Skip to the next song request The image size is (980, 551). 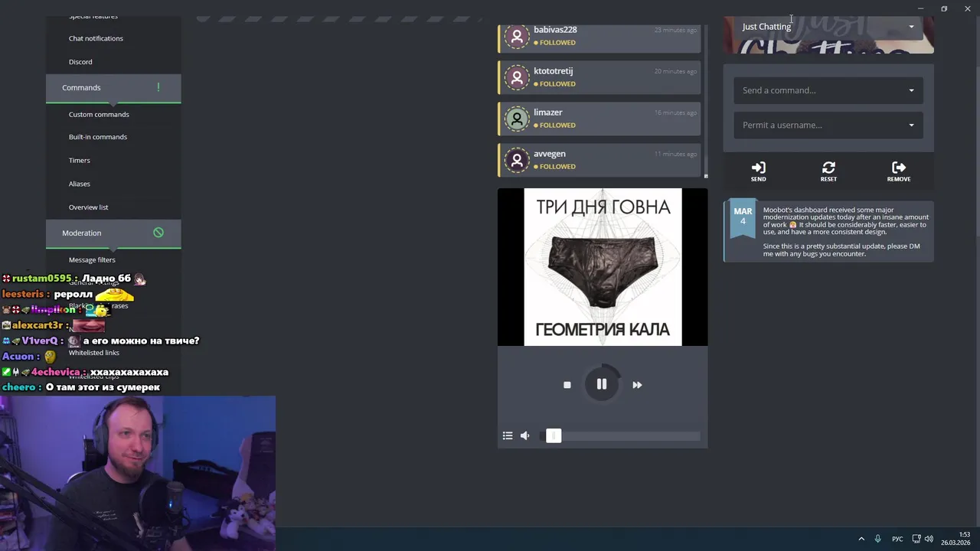click(x=637, y=385)
